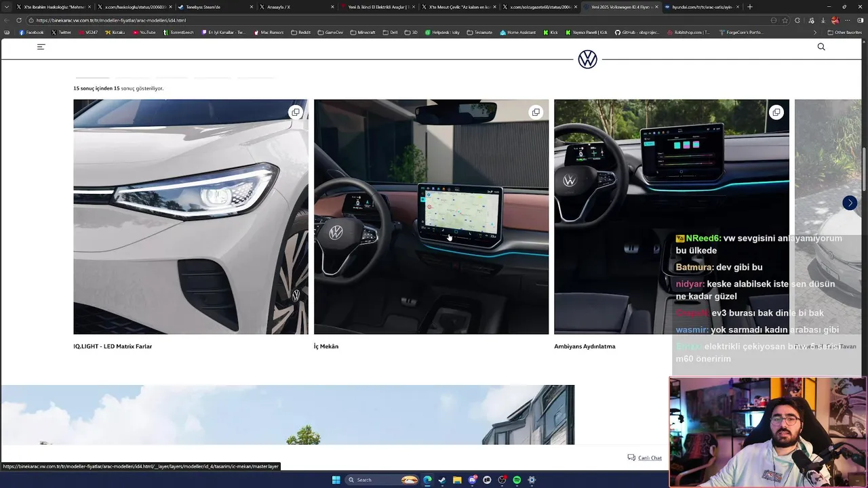868x488 pixels.
Task: Go back with the browser back arrow
Action: click(7, 20)
